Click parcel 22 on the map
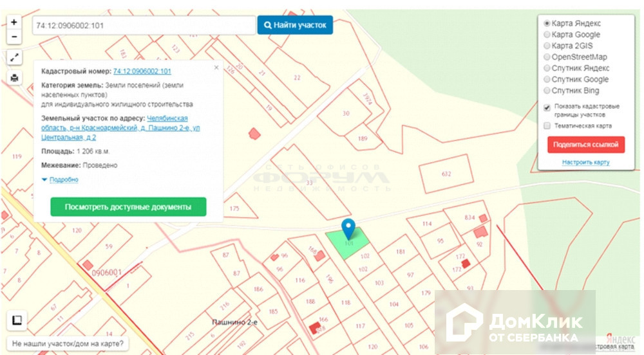The width and height of the screenshot is (644, 355). click(297, 77)
